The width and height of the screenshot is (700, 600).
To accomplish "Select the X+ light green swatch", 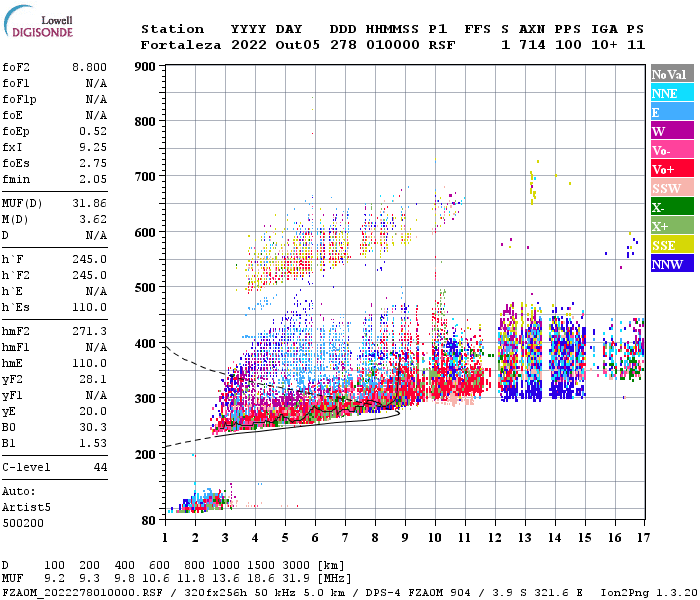I will click(672, 225).
